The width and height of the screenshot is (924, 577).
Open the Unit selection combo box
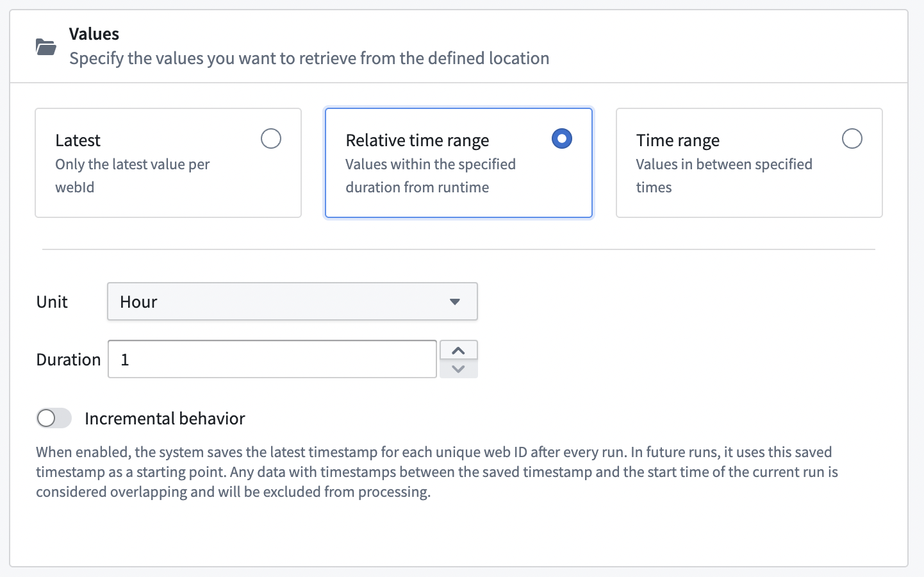pos(292,301)
